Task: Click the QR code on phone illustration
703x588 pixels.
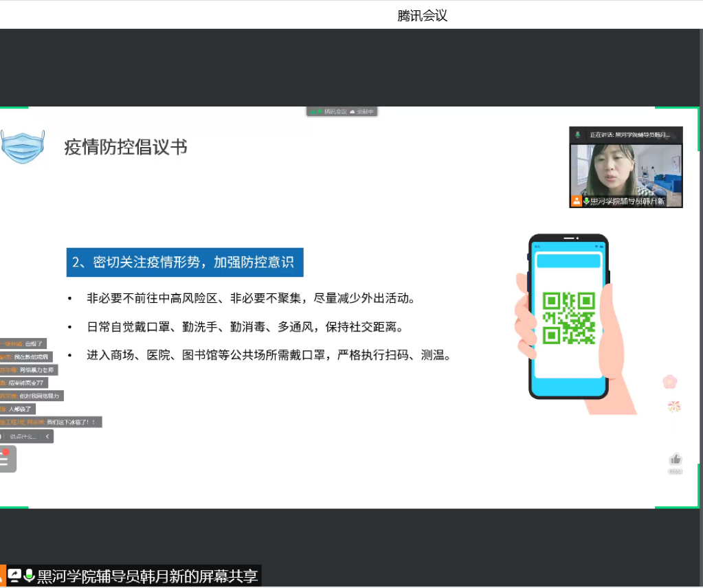Action: point(568,318)
